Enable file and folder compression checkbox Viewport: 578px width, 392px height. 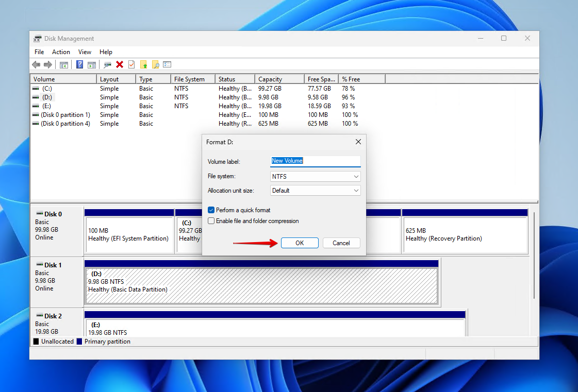(x=211, y=221)
